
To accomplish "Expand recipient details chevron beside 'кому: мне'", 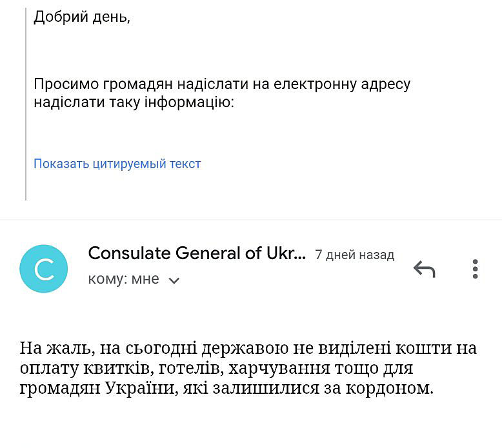I will coord(174,280).
